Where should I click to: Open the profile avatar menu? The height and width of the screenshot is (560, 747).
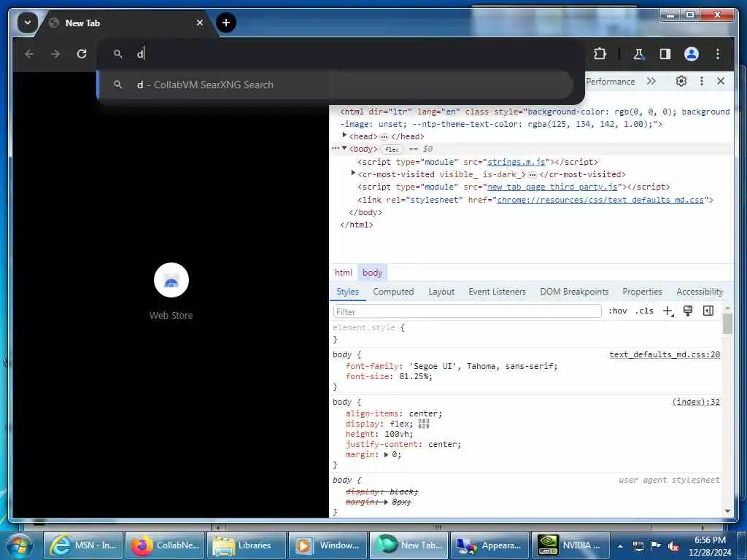tap(692, 54)
